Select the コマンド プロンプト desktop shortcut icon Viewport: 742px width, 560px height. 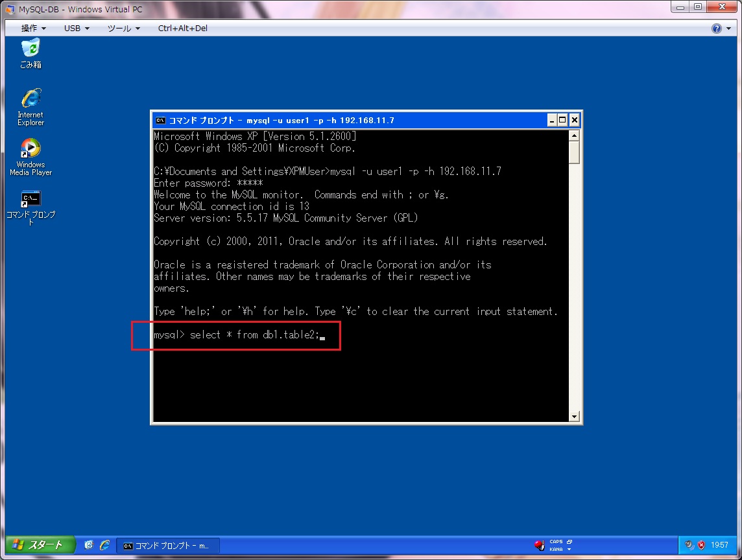point(30,207)
